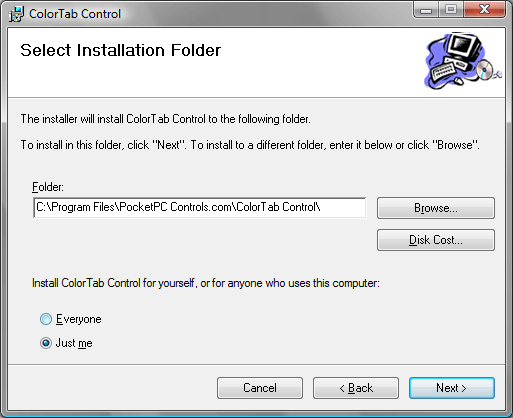This screenshot has width=513, height=418.
Task: Click the installer icon in title bar
Action: (16, 14)
